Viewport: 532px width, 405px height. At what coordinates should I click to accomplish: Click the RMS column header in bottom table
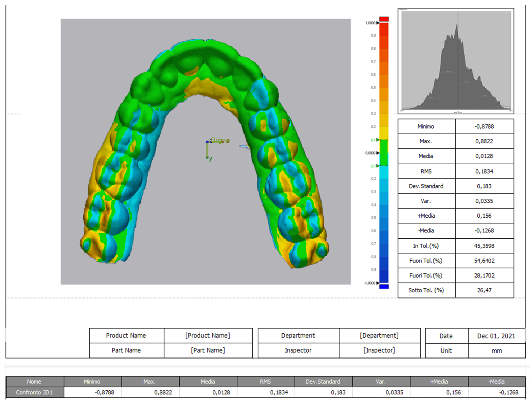[x=265, y=382]
